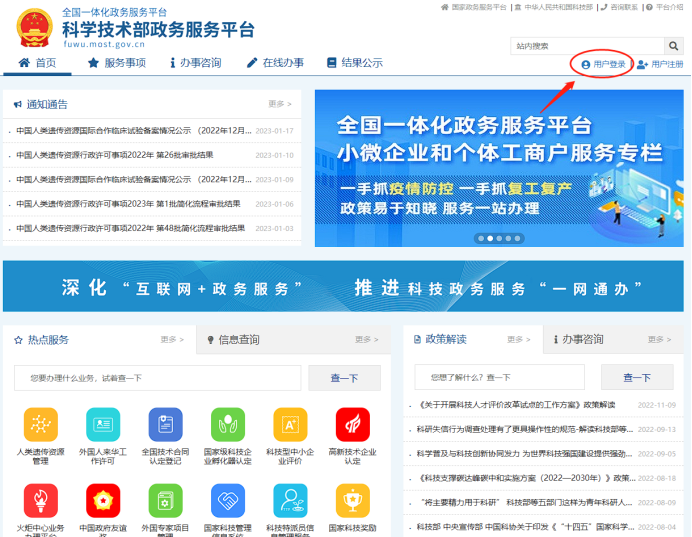Open 平台介绍 top link
Image resolution: width=692 pixels, height=537 pixels.
(665, 7)
